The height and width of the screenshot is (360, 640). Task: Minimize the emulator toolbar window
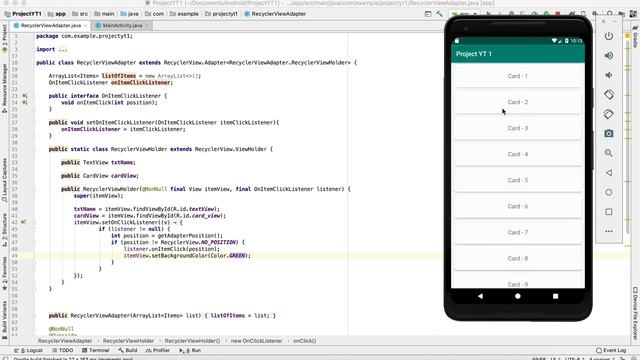pyautogui.click(x=614, y=21)
